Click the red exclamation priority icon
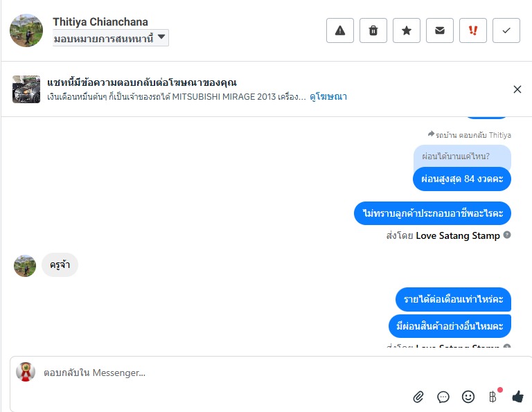The image size is (532, 412). click(473, 30)
